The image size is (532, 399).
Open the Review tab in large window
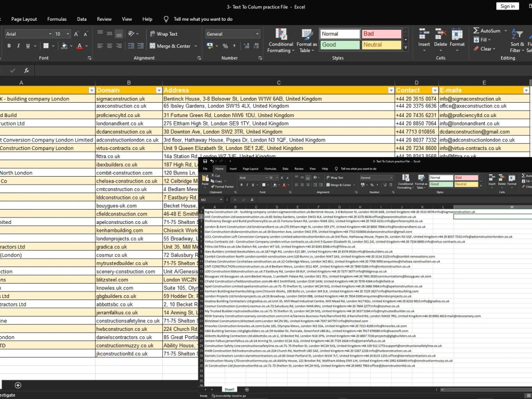(x=104, y=19)
